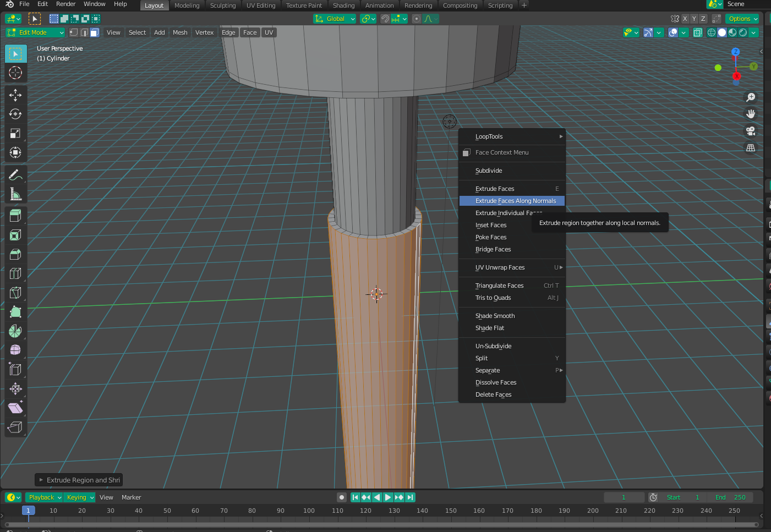Open Keying dropdown in timeline

(80, 497)
